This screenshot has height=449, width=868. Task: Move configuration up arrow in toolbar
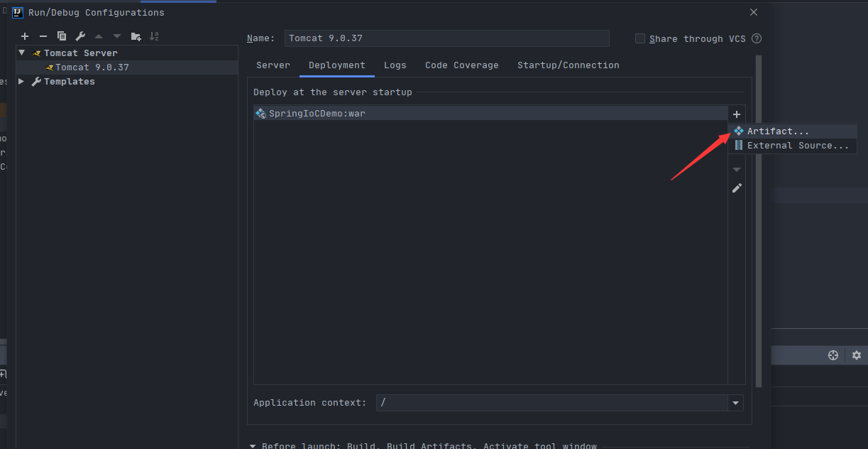[99, 36]
